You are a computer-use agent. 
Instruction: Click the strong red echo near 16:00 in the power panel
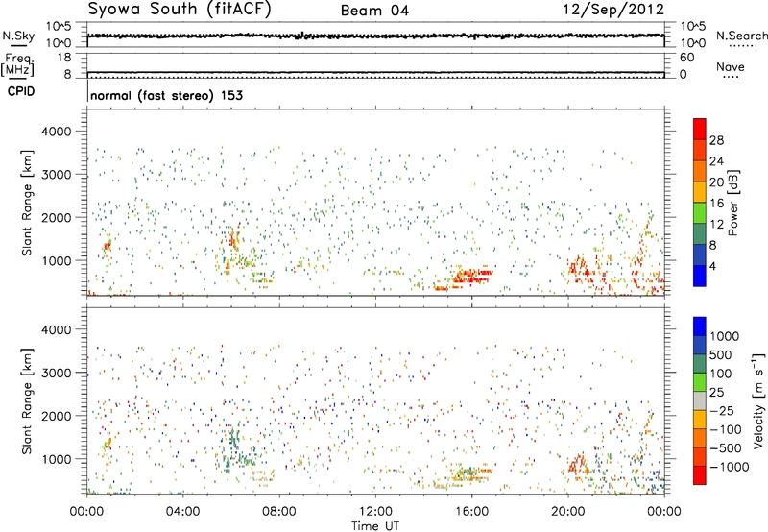471,277
